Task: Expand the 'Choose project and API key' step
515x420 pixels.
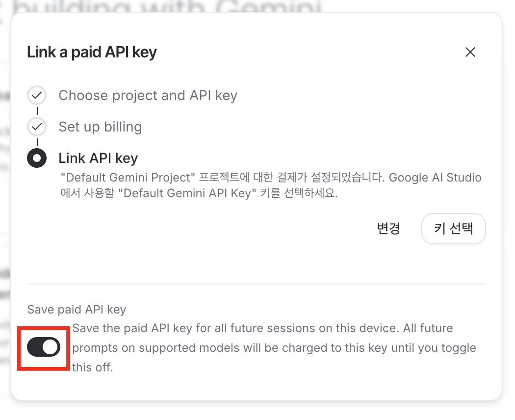Action: point(147,95)
